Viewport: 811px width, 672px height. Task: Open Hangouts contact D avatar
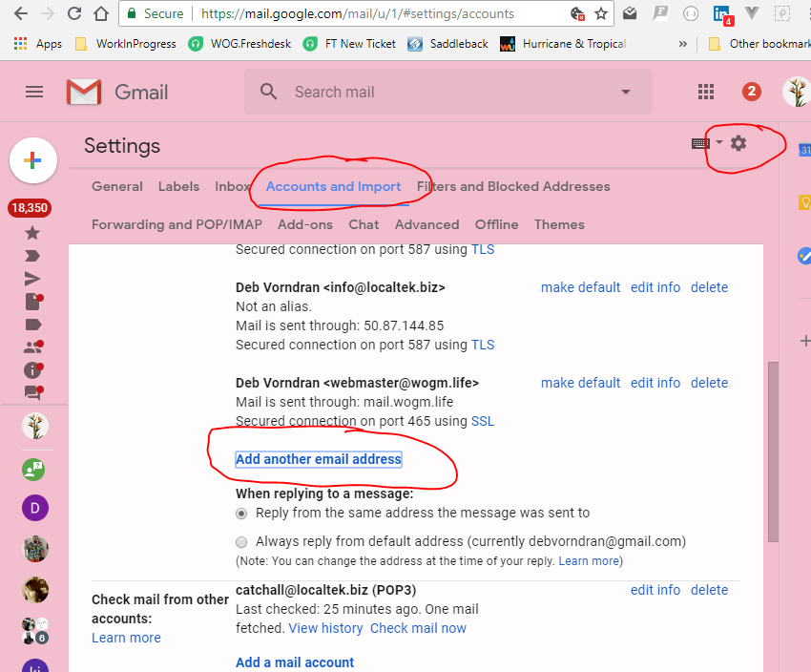(35, 508)
